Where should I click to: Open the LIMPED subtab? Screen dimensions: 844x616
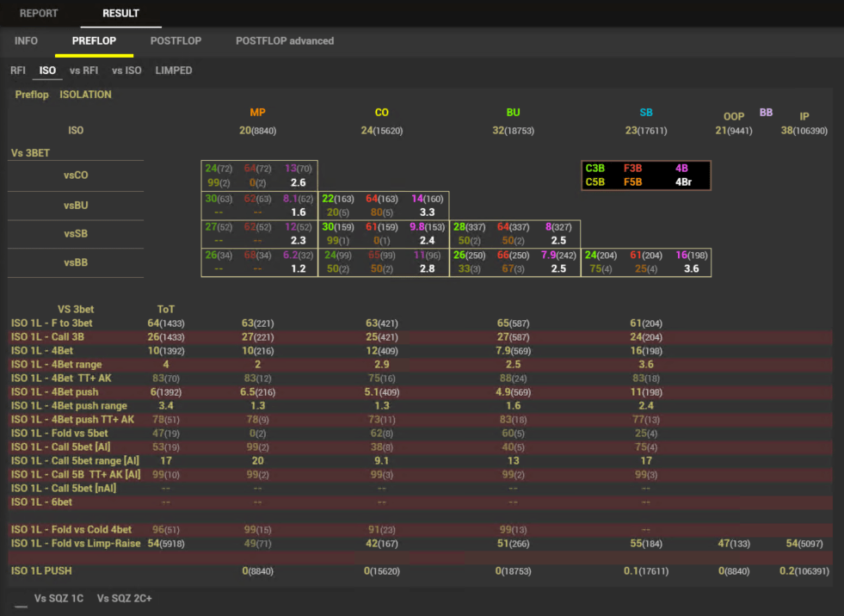tap(173, 71)
